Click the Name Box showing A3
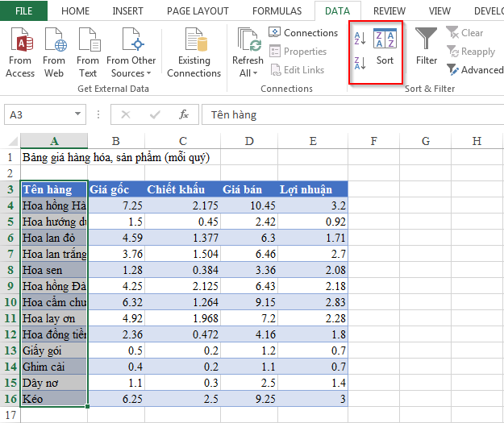Viewport: 504px width, 423px height. click(x=45, y=114)
